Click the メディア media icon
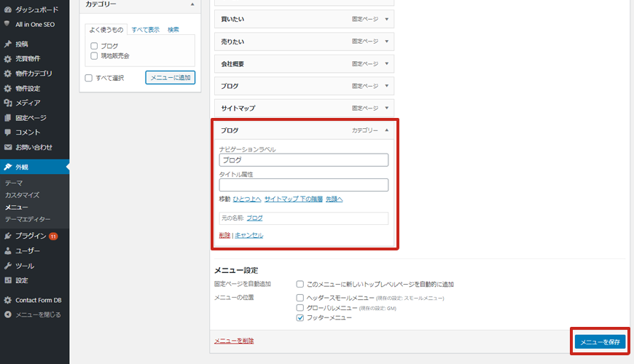This screenshot has width=634, height=364. coord(7,103)
